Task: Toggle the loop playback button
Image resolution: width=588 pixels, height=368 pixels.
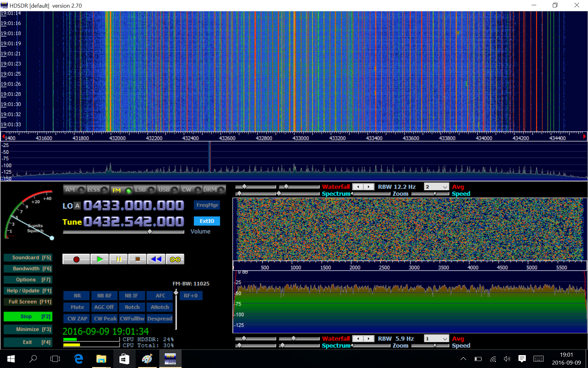Action: 175,259
